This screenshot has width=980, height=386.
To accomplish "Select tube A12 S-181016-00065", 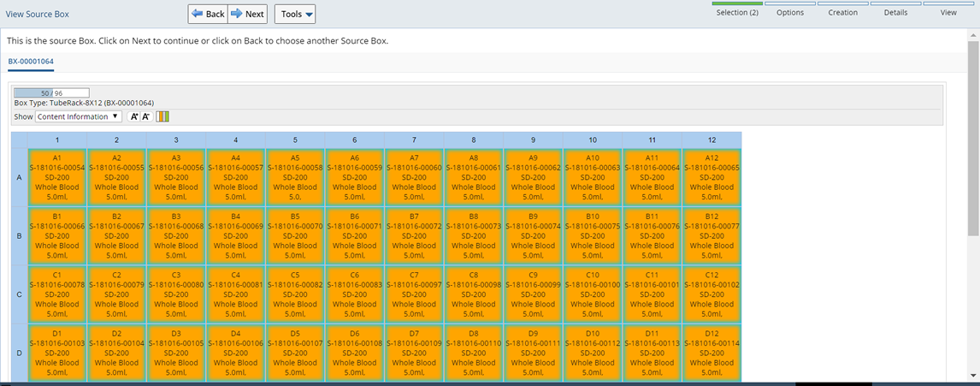I will 711,178.
